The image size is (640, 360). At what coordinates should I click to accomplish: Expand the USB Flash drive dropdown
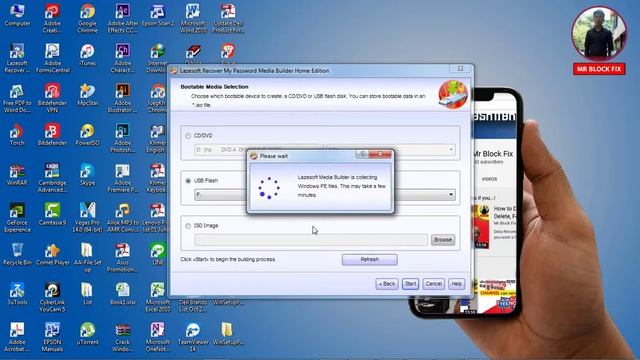tap(451, 195)
